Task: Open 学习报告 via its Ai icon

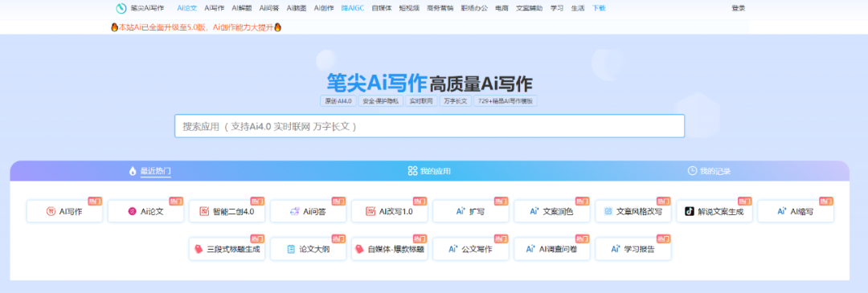Action: click(x=616, y=250)
